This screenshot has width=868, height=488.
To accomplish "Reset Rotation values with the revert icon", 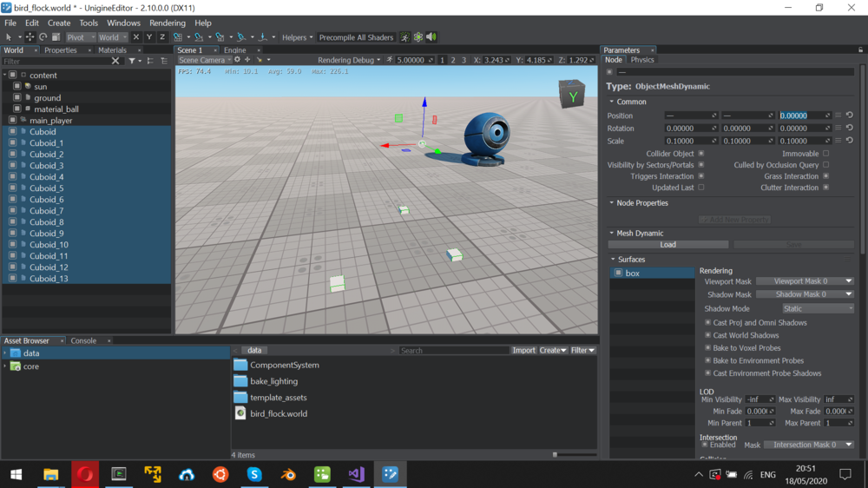I will coord(849,128).
